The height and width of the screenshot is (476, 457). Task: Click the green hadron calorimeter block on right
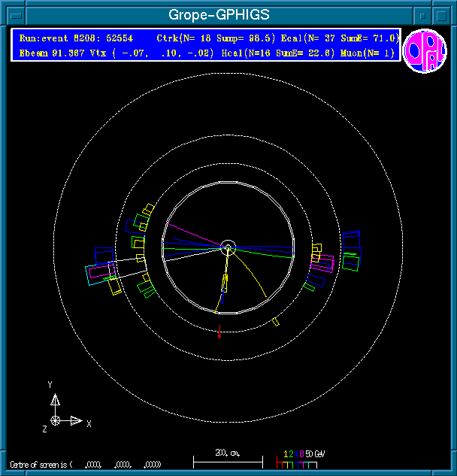tap(351, 262)
